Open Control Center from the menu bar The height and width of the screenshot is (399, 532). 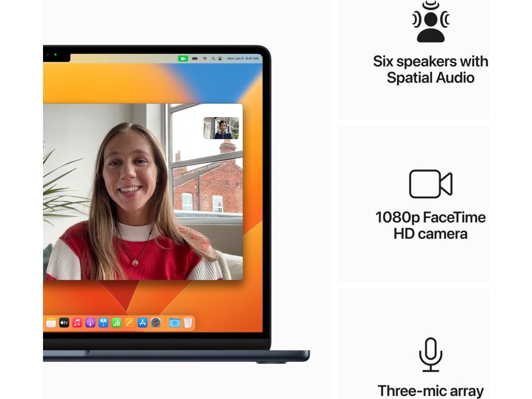(220, 59)
